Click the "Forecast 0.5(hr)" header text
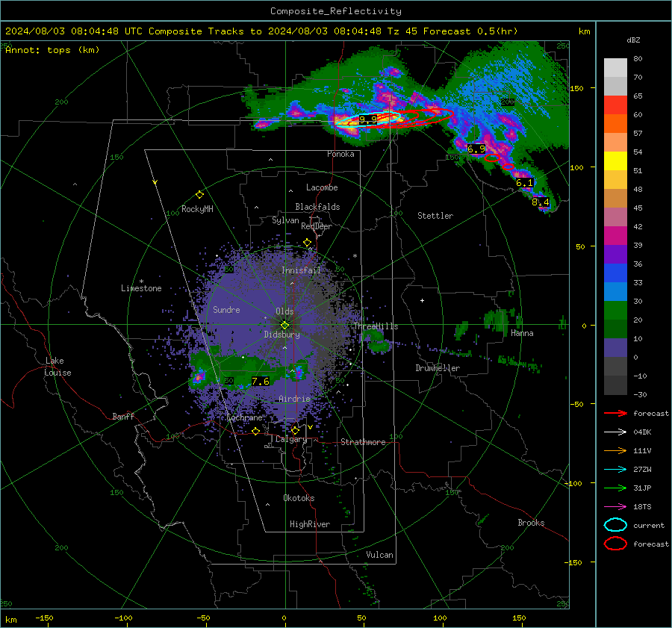The height and width of the screenshot is (628, 672). (x=470, y=31)
